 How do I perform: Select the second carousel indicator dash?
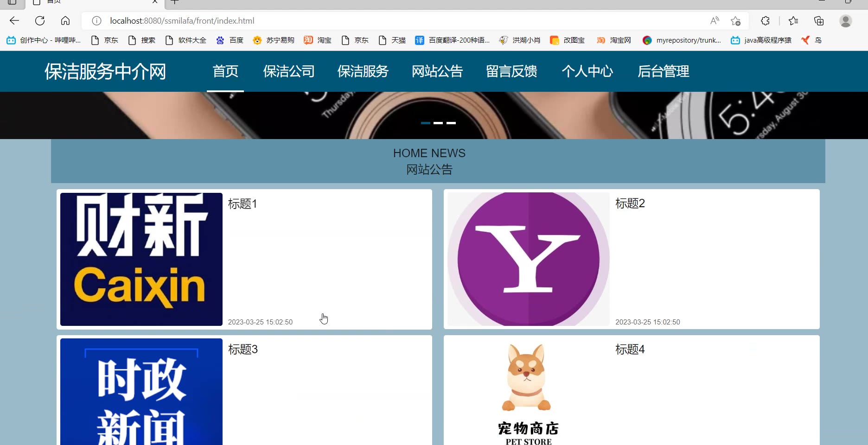[x=438, y=123]
